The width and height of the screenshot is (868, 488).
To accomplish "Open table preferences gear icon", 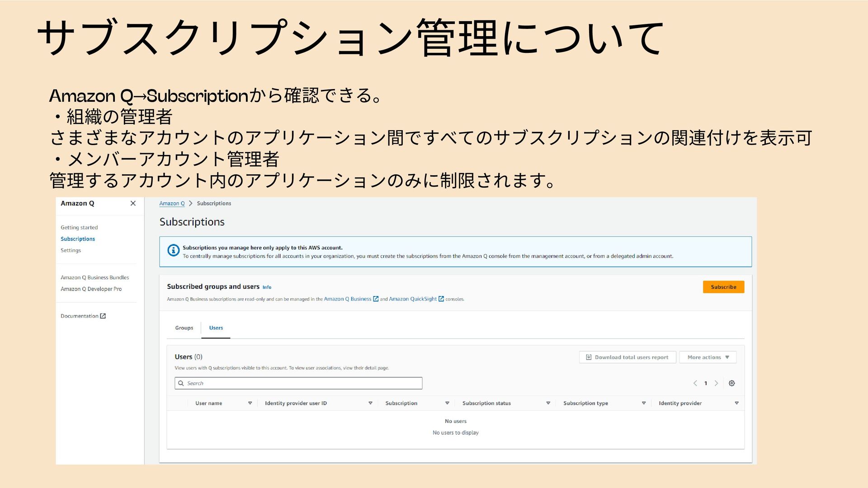I will tap(732, 383).
